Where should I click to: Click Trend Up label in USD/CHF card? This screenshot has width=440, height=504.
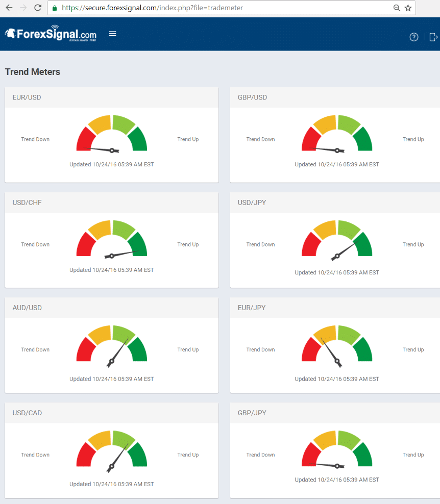coord(188,244)
